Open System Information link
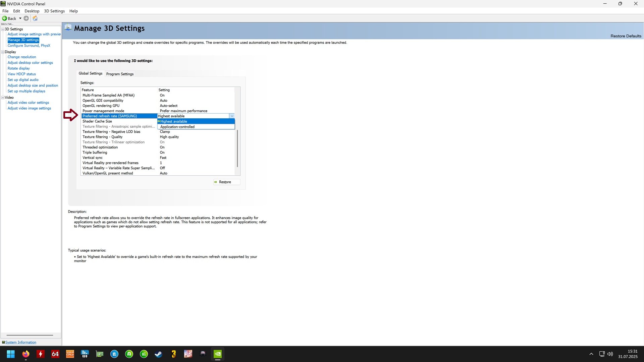This screenshot has height=362, width=644. (x=20, y=342)
